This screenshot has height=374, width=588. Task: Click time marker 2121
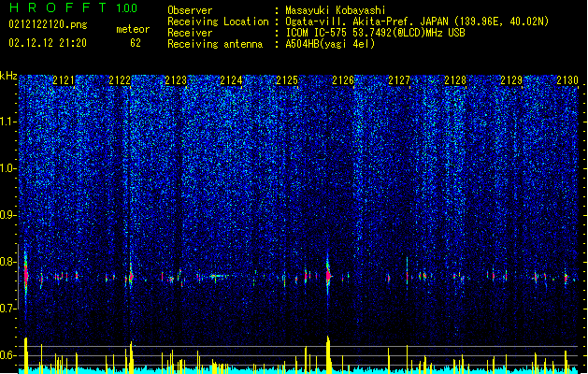click(64, 79)
